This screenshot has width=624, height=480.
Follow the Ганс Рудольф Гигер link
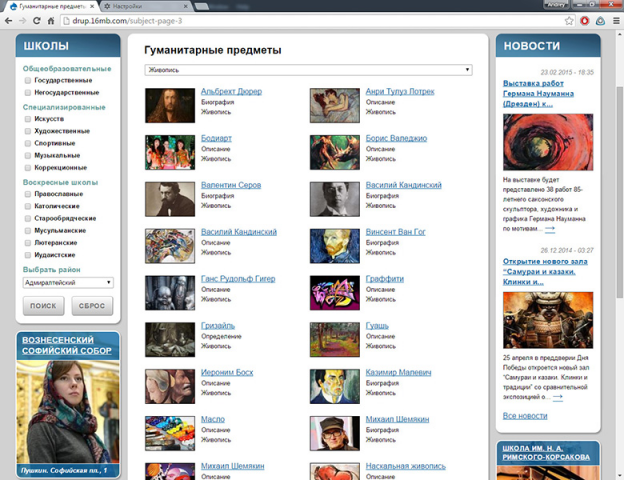[x=238, y=279]
